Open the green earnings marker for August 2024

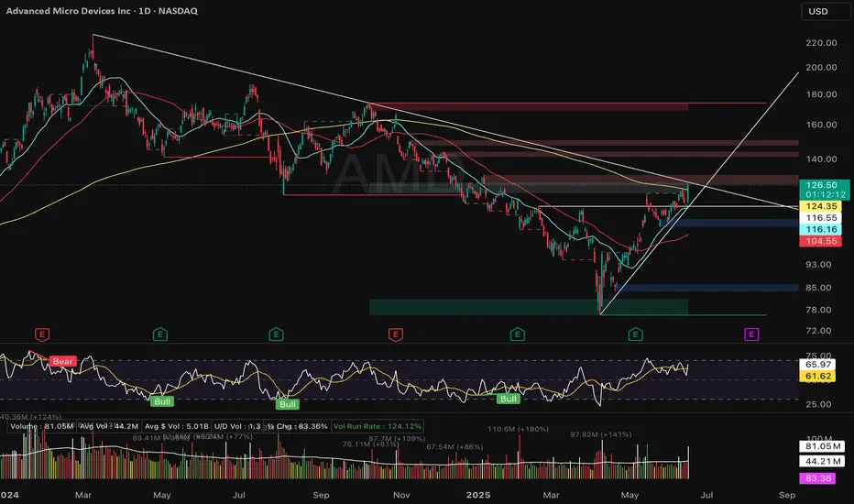(x=276, y=334)
